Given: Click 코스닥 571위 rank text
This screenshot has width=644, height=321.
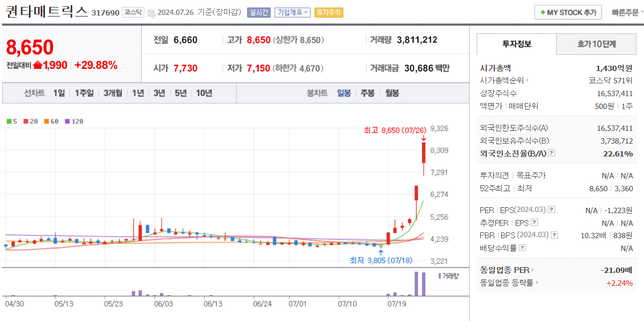Looking at the screenshot, I should click(610, 81).
